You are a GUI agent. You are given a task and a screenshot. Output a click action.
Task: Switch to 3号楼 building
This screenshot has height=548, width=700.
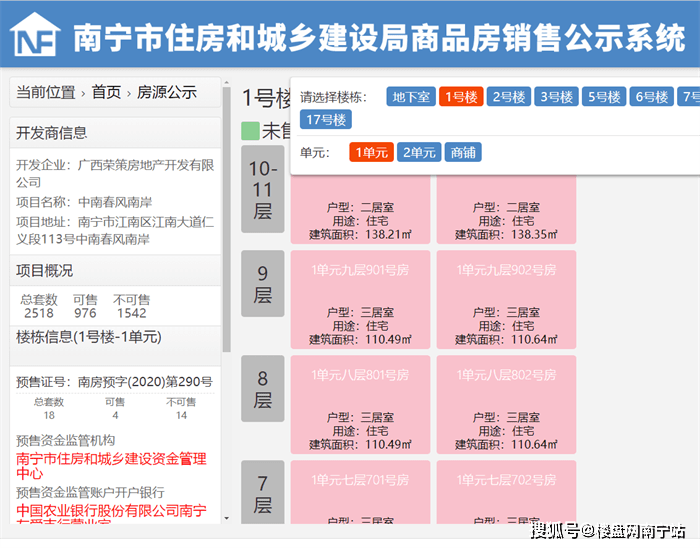(x=557, y=97)
